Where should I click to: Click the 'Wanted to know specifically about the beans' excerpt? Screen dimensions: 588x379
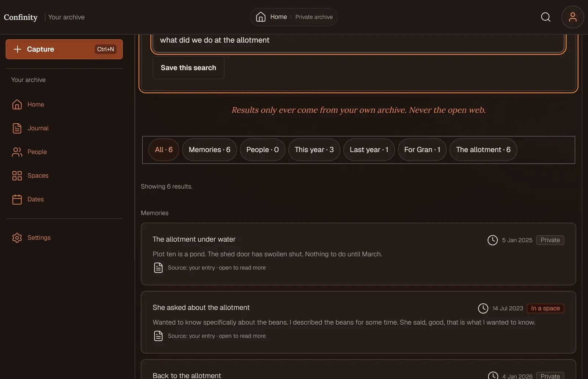[344, 322]
